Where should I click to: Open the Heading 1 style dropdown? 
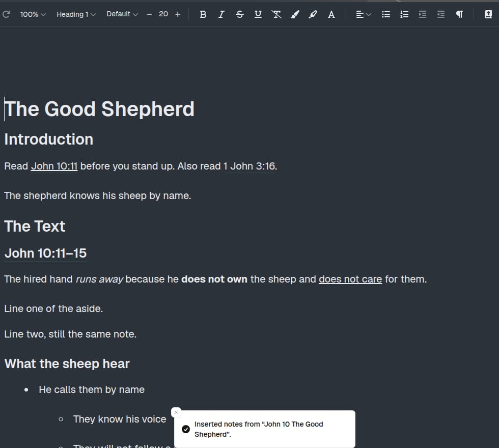click(x=76, y=14)
